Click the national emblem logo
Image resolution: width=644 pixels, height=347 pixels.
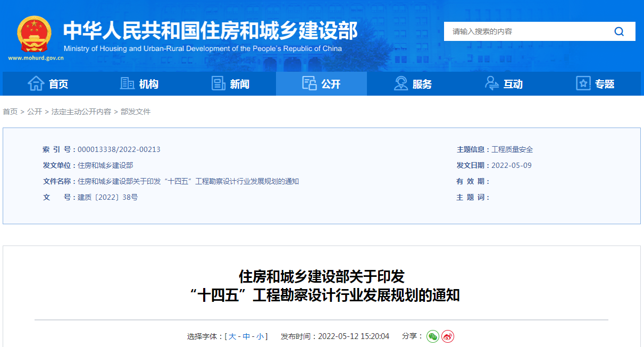34,35
